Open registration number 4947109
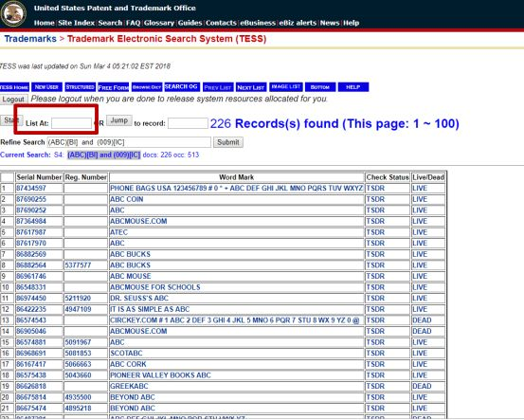The width and height of the screenshot is (524, 420). coord(78,309)
